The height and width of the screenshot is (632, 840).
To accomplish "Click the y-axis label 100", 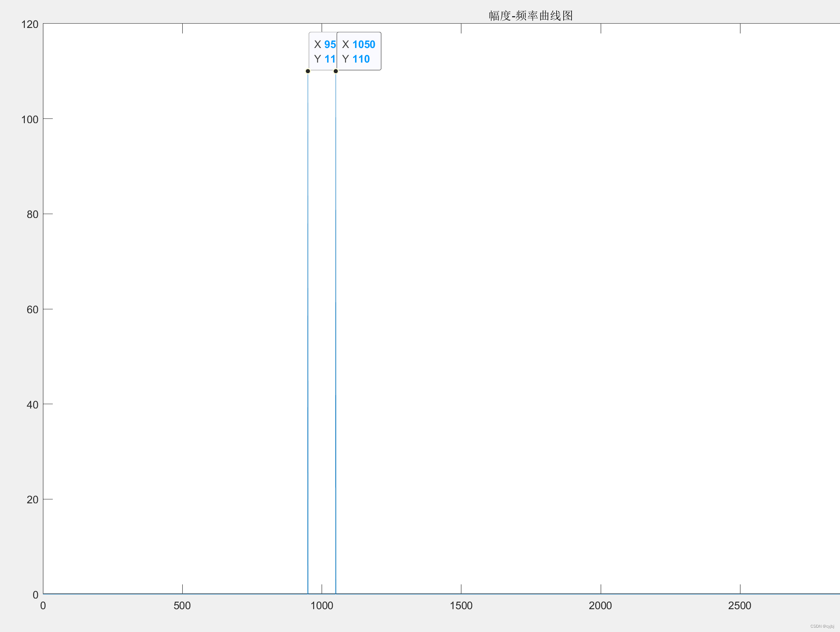I will [x=30, y=120].
